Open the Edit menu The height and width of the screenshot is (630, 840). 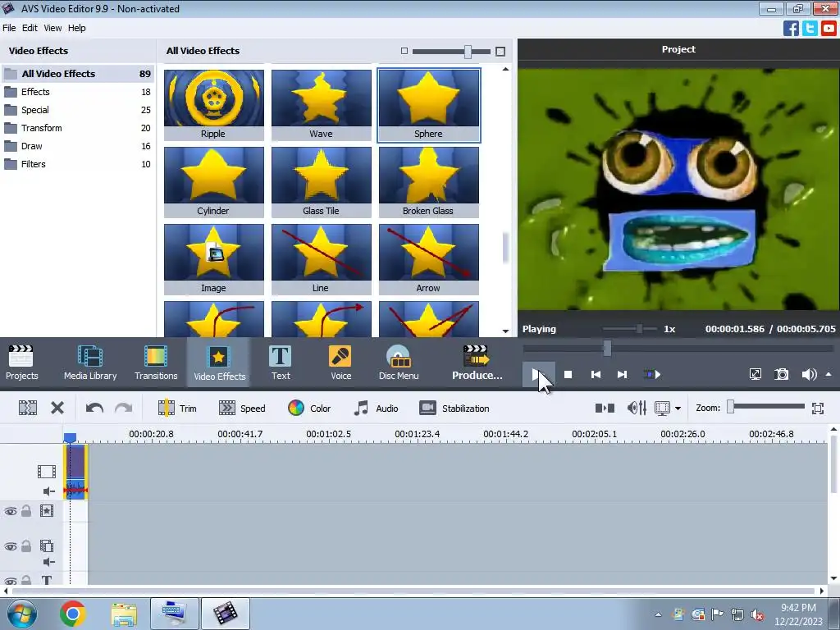tap(30, 28)
